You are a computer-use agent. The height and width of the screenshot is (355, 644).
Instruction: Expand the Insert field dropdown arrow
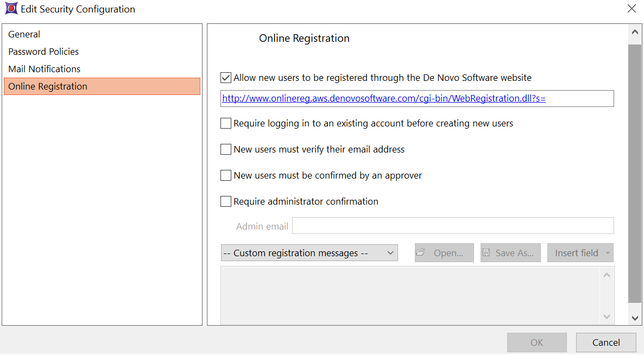click(x=608, y=253)
